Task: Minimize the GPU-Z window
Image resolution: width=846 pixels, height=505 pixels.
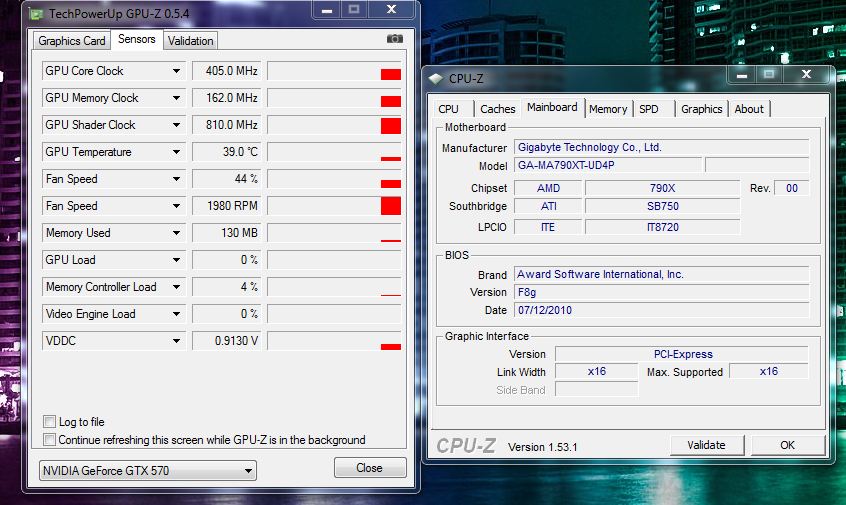Action: pos(327,10)
